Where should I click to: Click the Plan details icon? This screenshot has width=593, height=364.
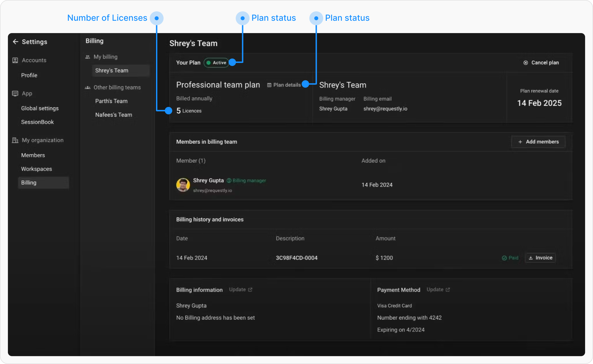pyautogui.click(x=269, y=85)
